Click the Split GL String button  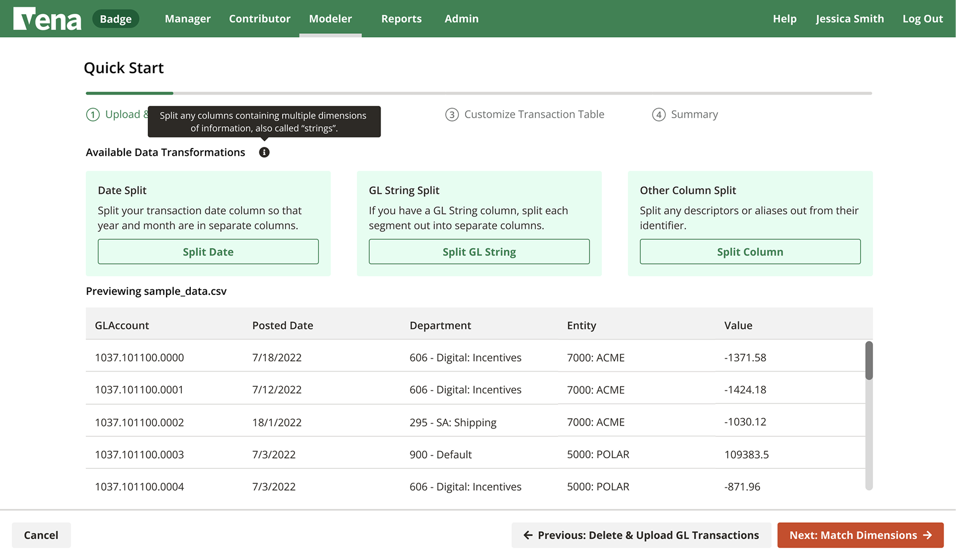pos(479,252)
